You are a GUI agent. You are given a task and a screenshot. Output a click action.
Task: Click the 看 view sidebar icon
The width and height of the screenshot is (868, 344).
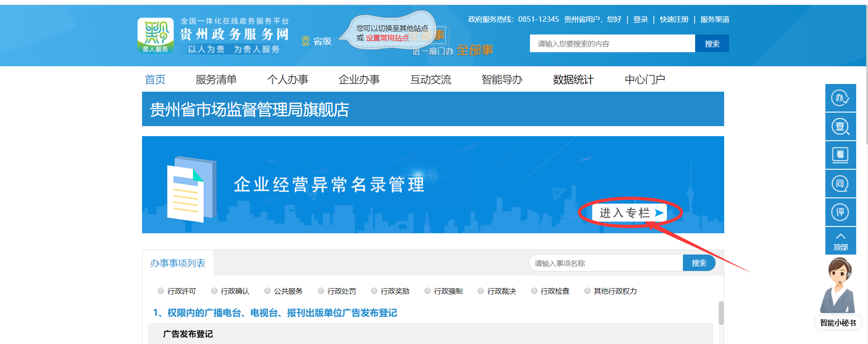[840, 155]
